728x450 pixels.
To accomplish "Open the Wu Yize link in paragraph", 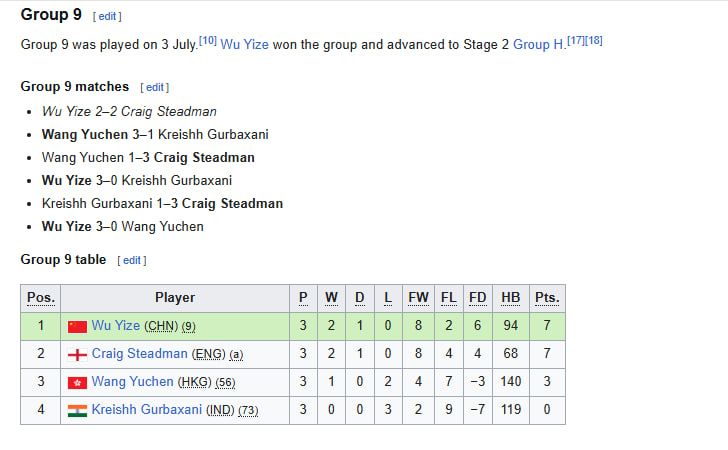I will point(244,45).
